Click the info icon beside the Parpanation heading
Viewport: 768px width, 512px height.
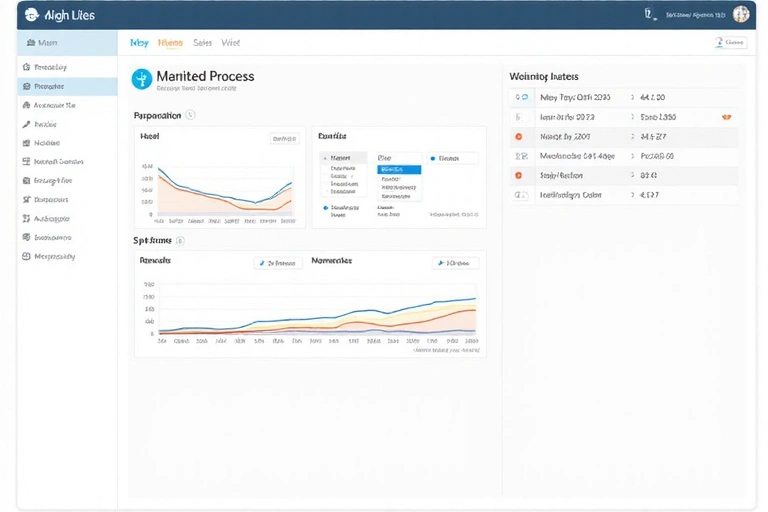click(x=191, y=115)
